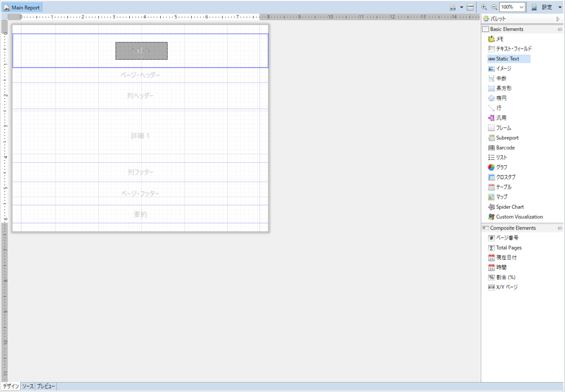Select the 列フッター band
The image size is (565, 392).
140,172
